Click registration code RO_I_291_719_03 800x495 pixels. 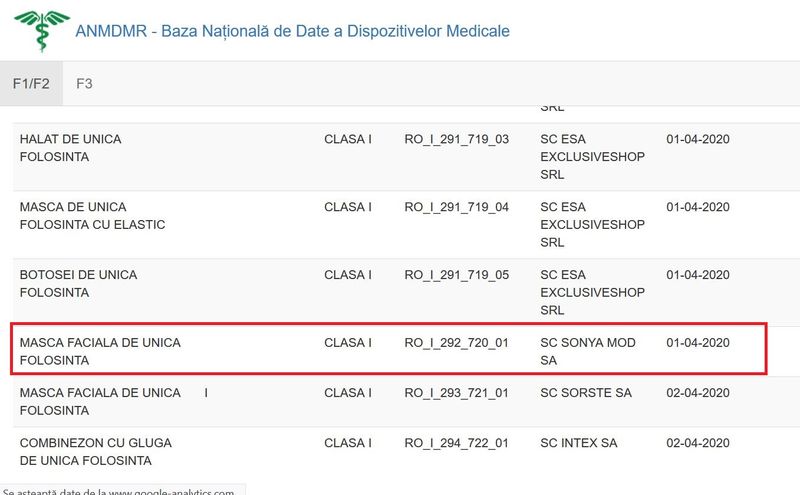click(457, 139)
